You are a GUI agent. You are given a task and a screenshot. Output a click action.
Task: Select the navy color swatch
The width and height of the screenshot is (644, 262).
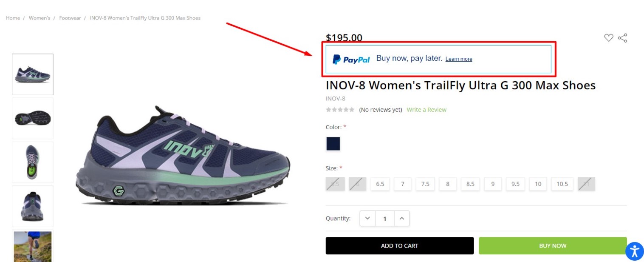pos(333,144)
